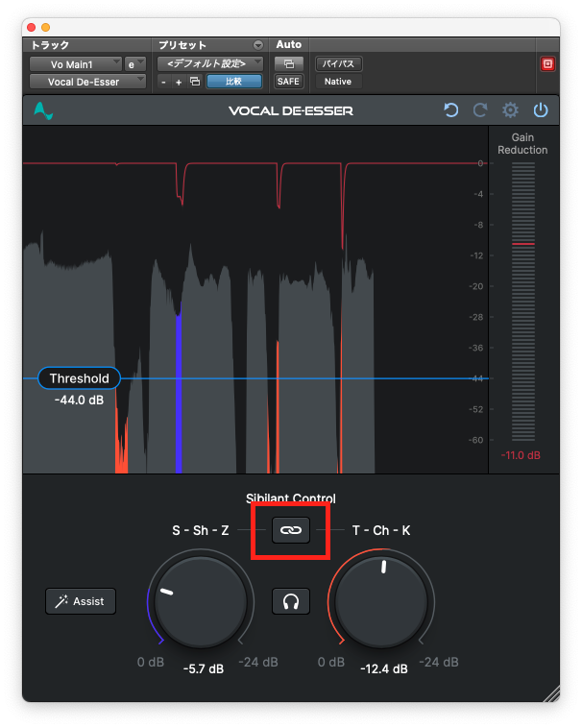Open the Vo Main1 track selector
582x728 pixels.
point(74,64)
